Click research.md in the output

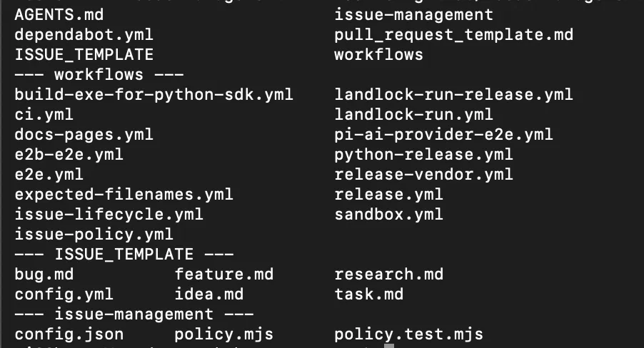389,274
